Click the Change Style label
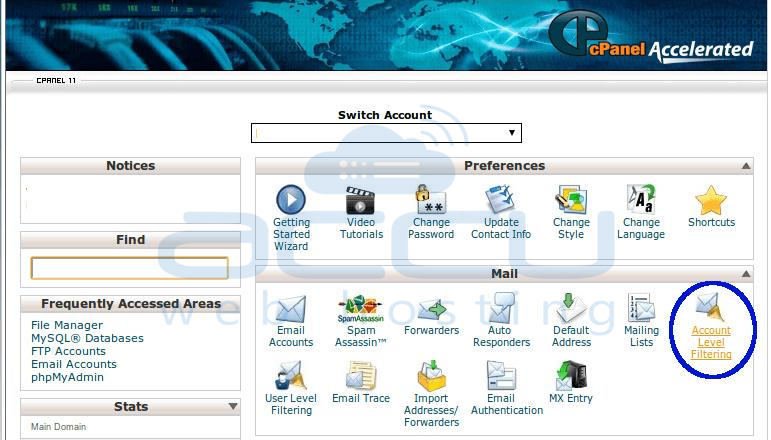This screenshot has width=771, height=440. (x=571, y=228)
